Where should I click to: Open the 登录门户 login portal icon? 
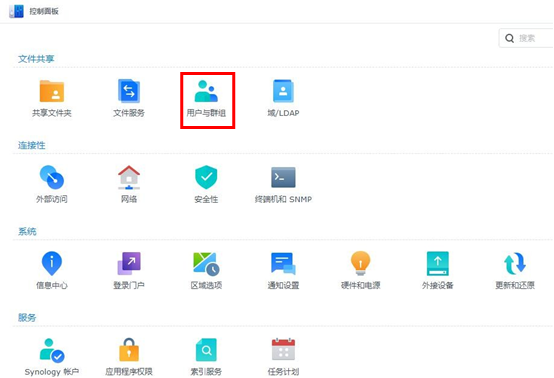click(129, 264)
